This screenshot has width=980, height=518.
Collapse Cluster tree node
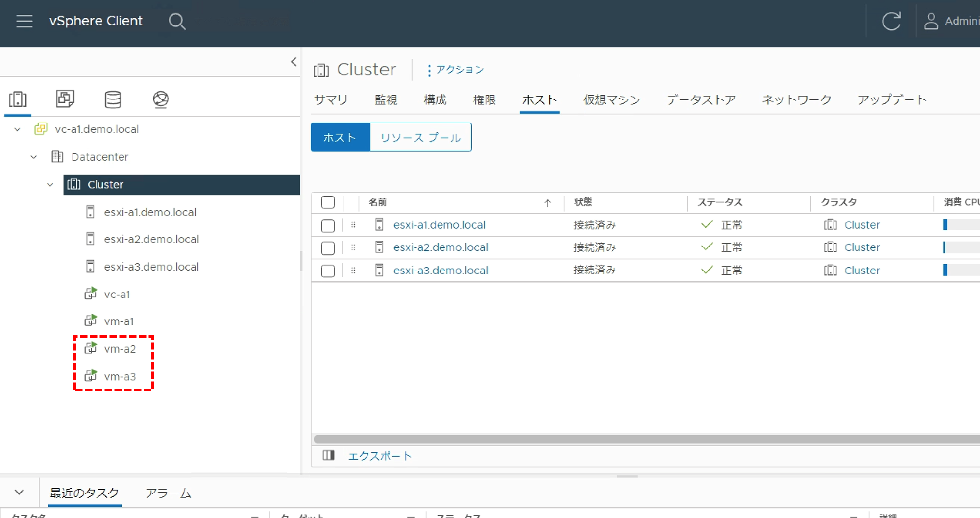tap(50, 185)
